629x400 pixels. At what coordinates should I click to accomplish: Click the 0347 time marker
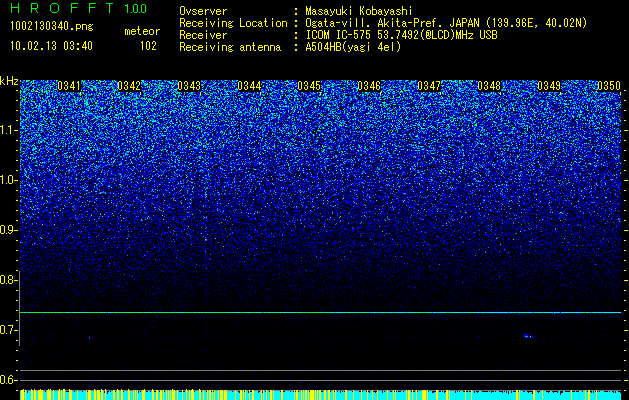tap(429, 86)
